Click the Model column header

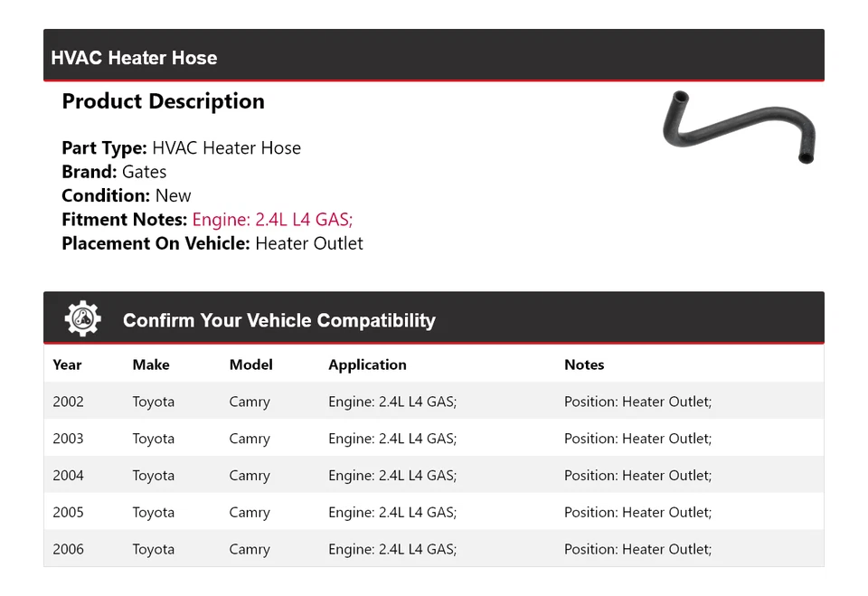pyautogui.click(x=250, y=364)
